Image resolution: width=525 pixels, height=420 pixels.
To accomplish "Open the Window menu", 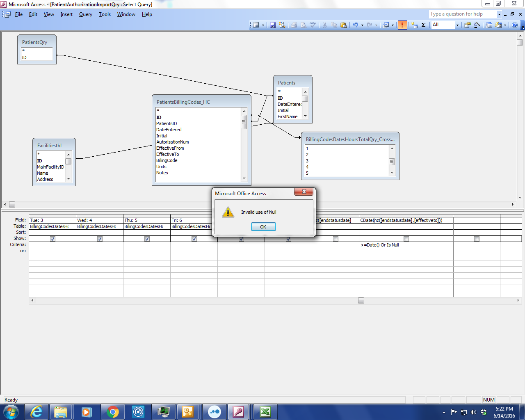I will pyautogui.click(x=126, y=14).
